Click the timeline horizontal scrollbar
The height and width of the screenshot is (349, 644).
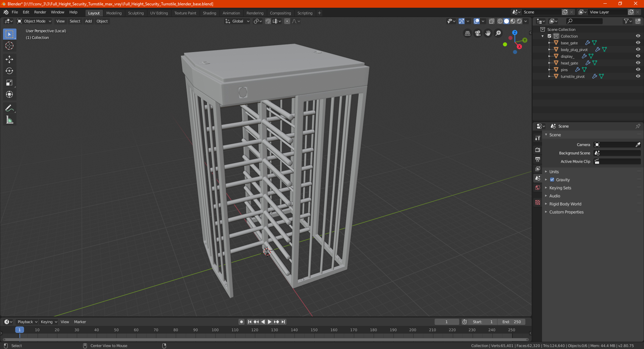pyautogui.click(x=266, y=340)
